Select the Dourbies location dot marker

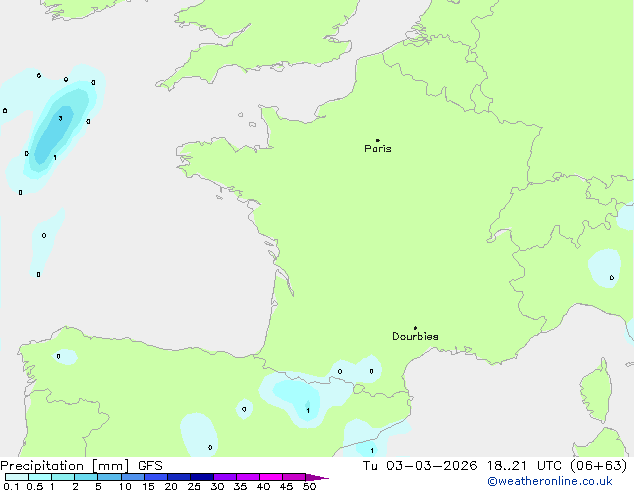point(415,328)
